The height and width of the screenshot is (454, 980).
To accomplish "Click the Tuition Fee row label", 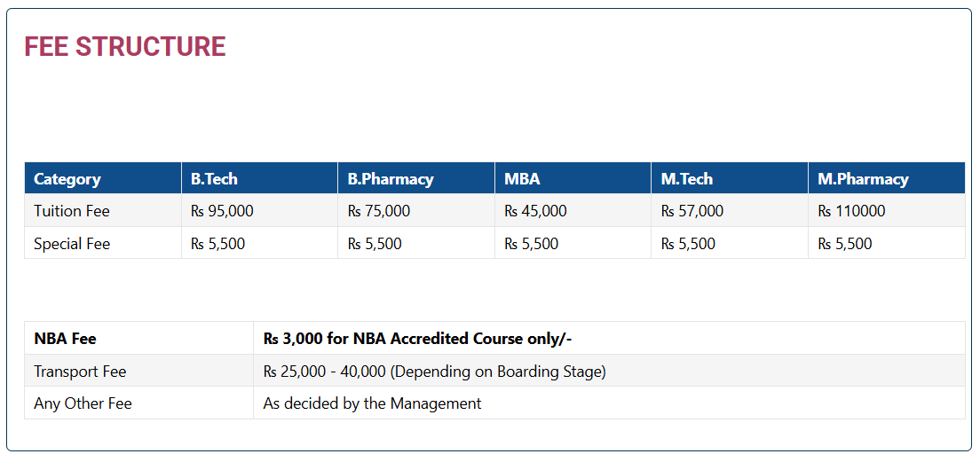I will 72,211.
